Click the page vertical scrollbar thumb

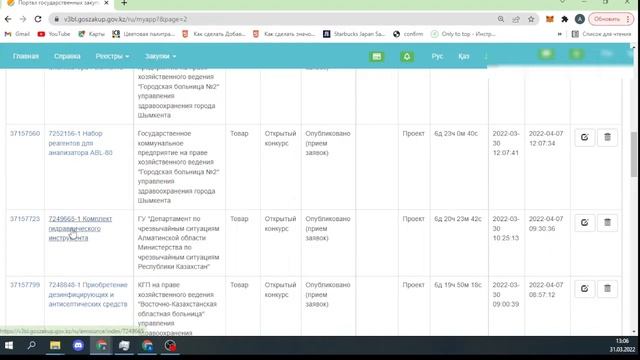(633, 154)
